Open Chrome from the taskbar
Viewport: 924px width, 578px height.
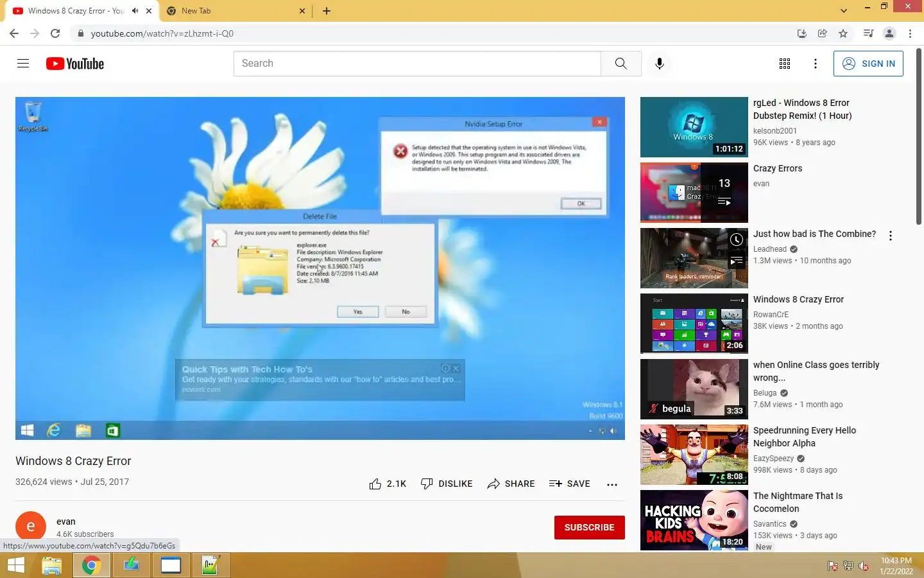pos(91,565)
